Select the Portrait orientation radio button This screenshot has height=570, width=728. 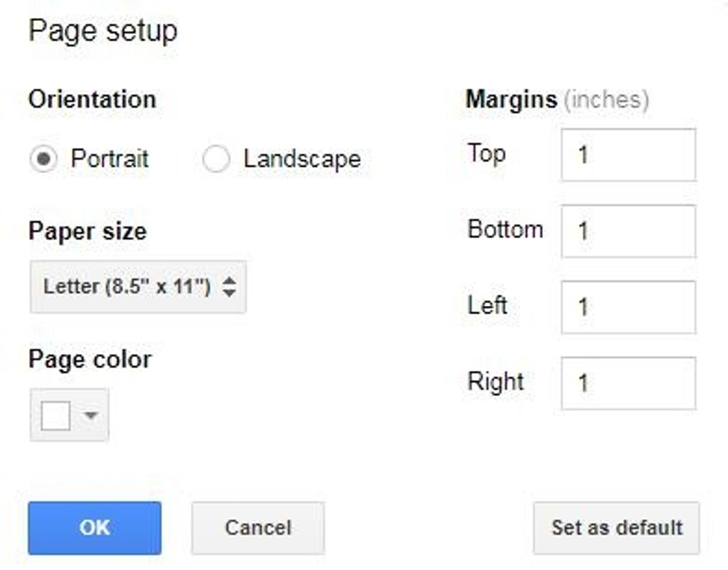43,159
